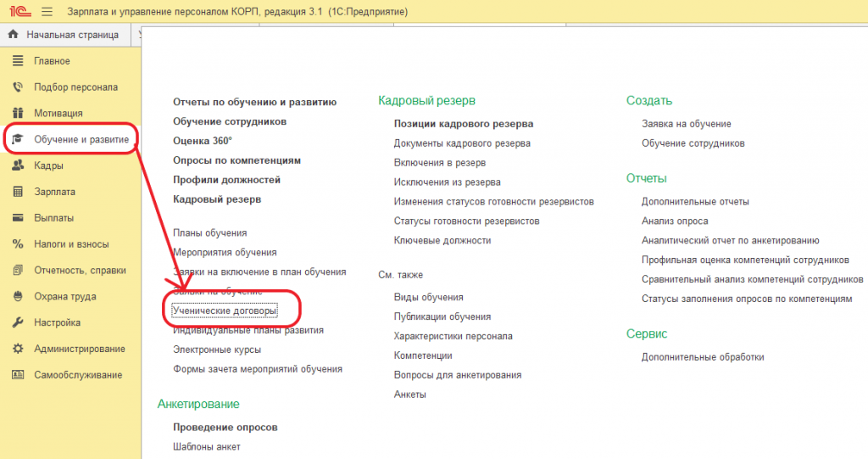Screen dimensions: 868x459
Task: Open Публикации обучения
Action: pyautogui.click(x=442, y=317)
